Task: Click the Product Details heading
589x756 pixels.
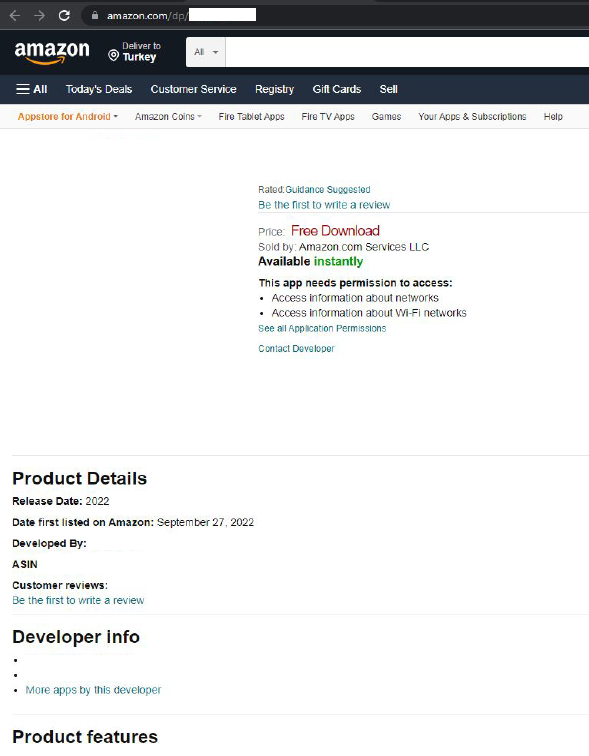Action: click(80, 478)
